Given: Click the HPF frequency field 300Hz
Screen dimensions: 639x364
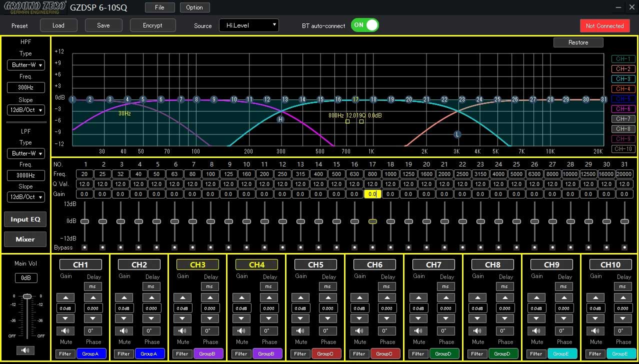Looking at the screenshot, I should click(25, 87).
